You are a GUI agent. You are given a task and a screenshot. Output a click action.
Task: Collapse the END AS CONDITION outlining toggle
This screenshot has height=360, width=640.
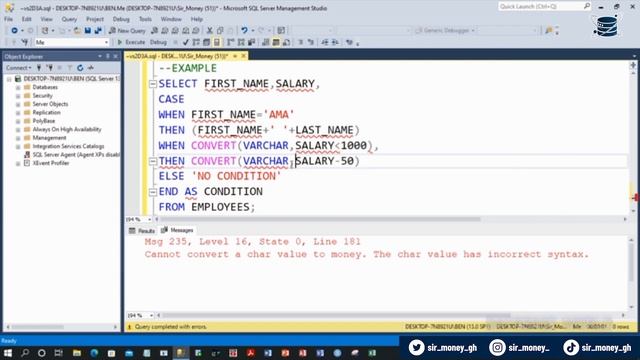(153, 192)
